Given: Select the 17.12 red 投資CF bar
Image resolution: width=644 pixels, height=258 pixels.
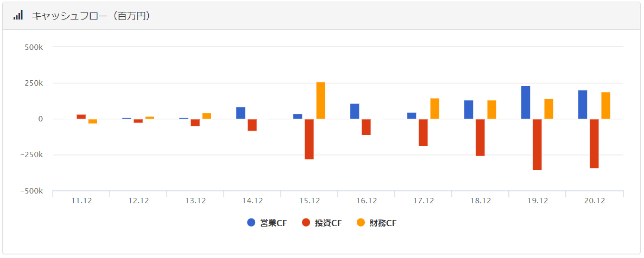Looking at the screenshot, I should tap(424, 132).
